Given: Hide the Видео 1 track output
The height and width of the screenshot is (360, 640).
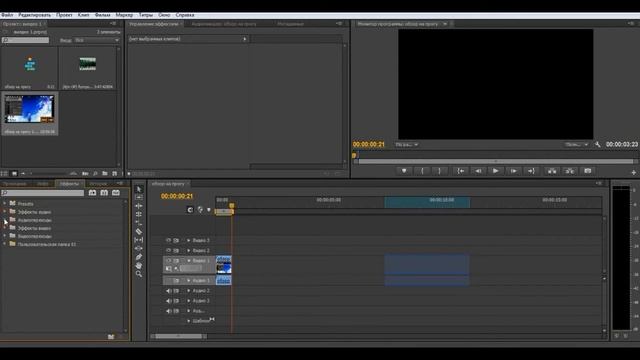Looking at the screenshot, I should tap(168, 260).
